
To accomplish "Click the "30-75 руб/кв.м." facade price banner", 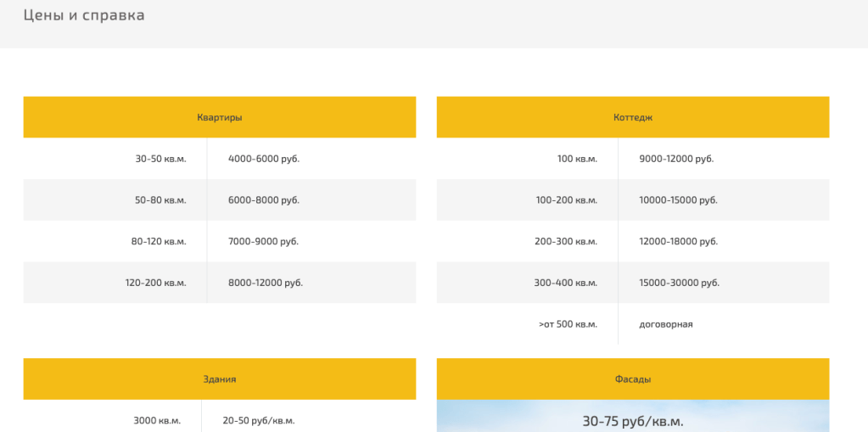I will coord(632,421).
